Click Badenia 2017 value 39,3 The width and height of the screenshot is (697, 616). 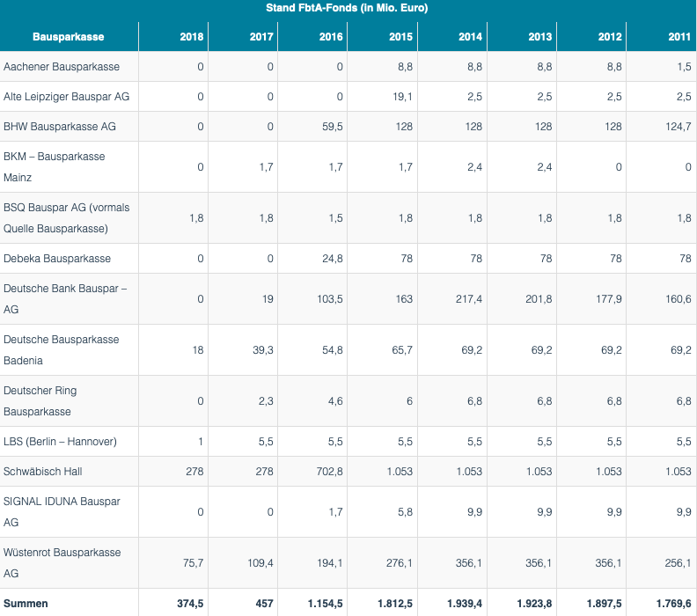point(263,350)
